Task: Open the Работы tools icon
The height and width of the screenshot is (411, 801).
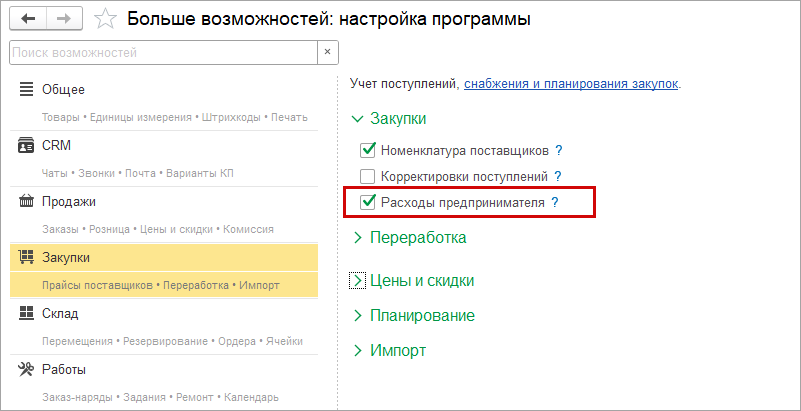Action: tap(27, 370)
